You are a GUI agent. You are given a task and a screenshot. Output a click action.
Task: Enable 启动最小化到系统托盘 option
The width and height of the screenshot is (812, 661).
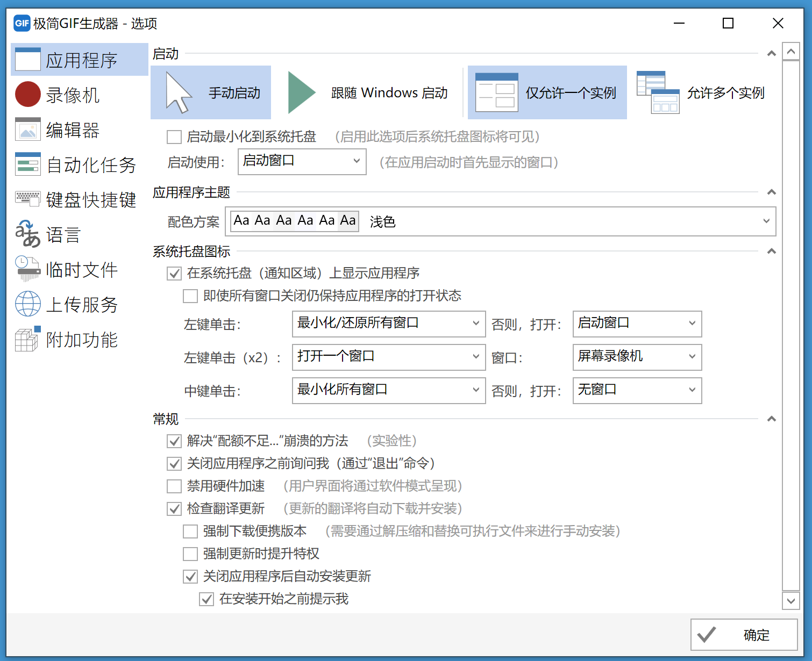pyautogui.click(x=174, y=137)
